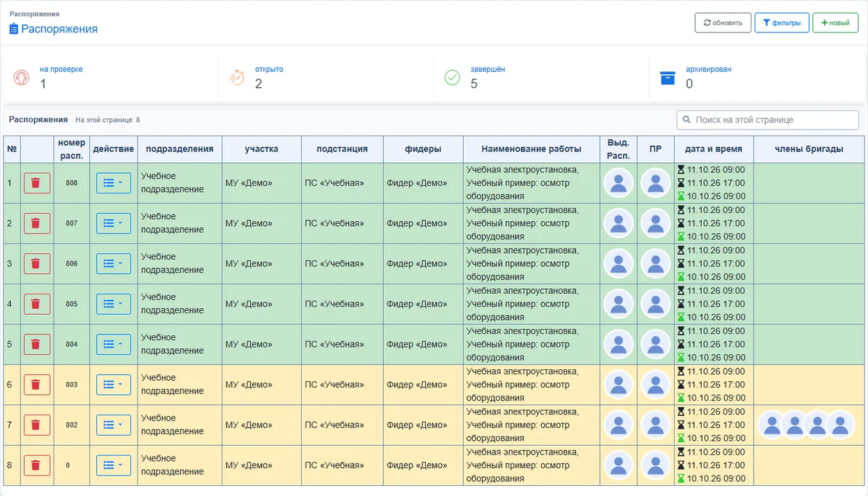Image resolution: width=868 pixels, height=496 pixels.
Task: Click the green checkmark icon near 'завершён'
Action: (x=452, y=77)
